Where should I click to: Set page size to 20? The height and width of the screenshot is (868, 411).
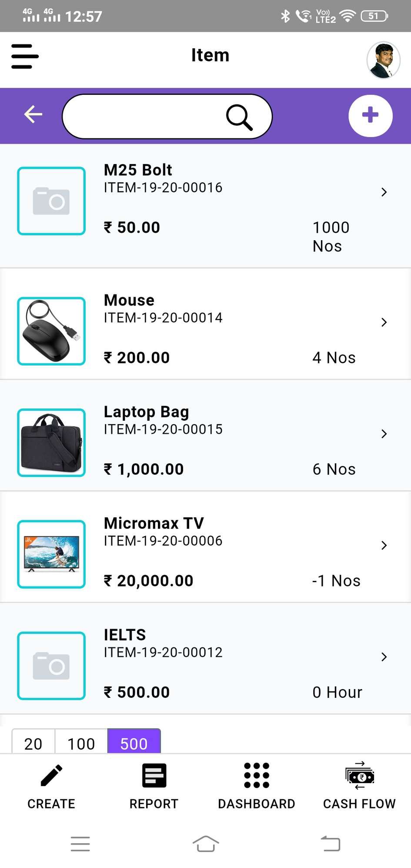(x=33, y=743)
